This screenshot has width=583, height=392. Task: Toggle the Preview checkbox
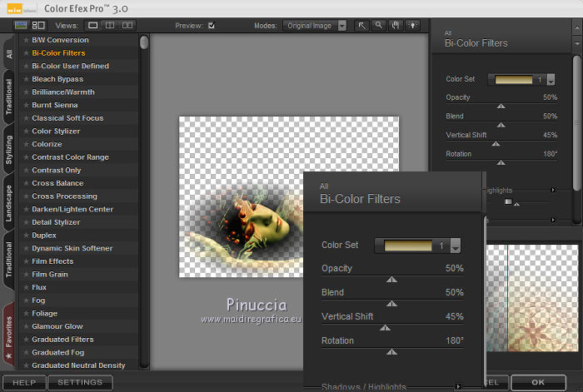click(212, 25)
